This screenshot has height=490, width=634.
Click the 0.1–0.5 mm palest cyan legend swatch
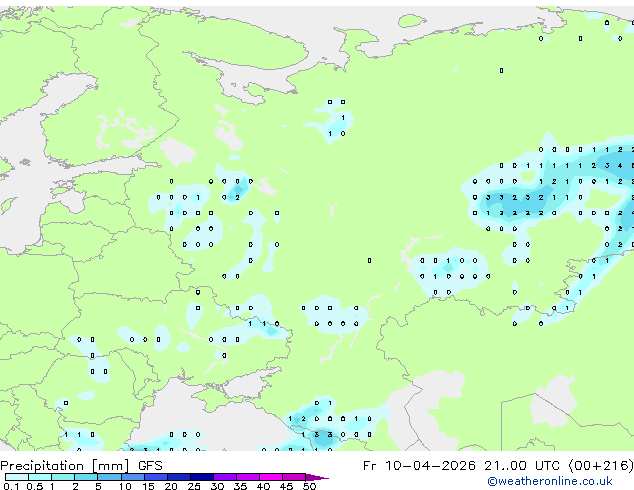pyautogui.click(x=17, y=477)
